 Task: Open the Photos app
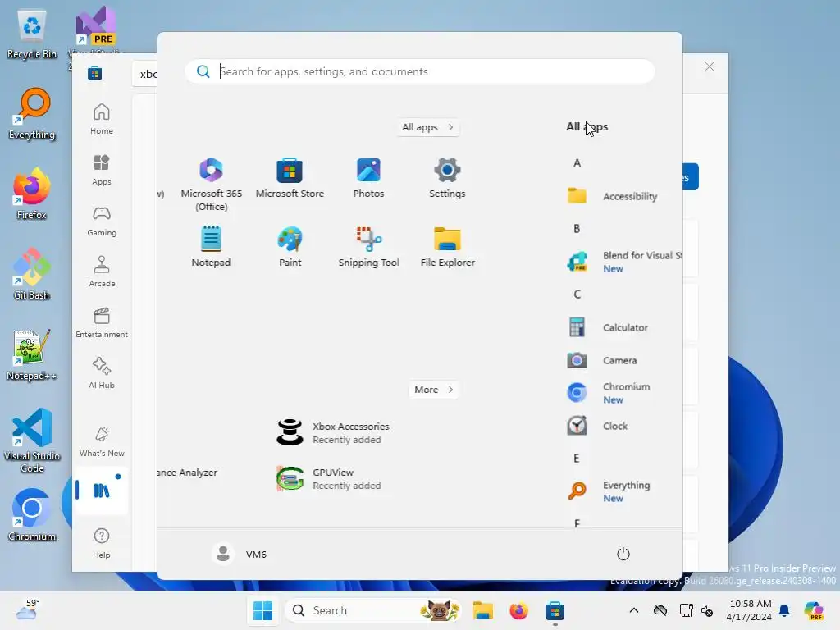pyautogui.click(x=368, y=178)
